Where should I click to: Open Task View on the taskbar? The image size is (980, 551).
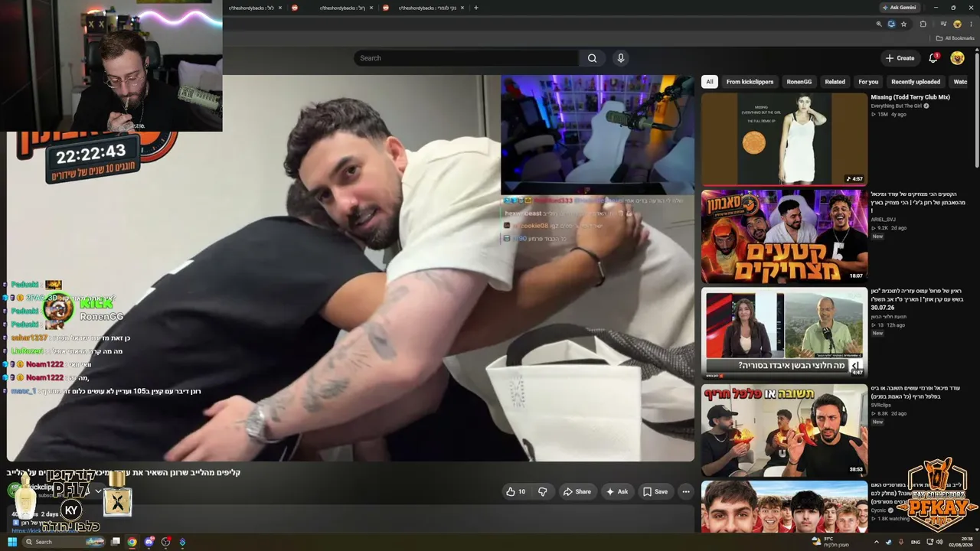[116, 542]
